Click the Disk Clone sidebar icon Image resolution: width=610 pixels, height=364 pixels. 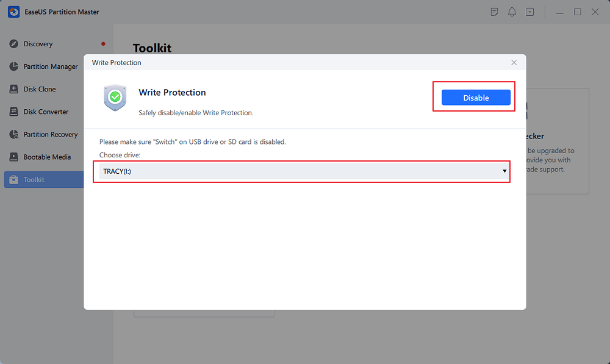[13, 89]
